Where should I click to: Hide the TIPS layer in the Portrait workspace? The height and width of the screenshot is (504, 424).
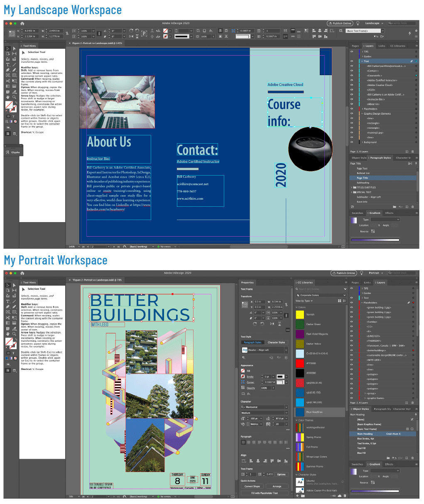352,288
